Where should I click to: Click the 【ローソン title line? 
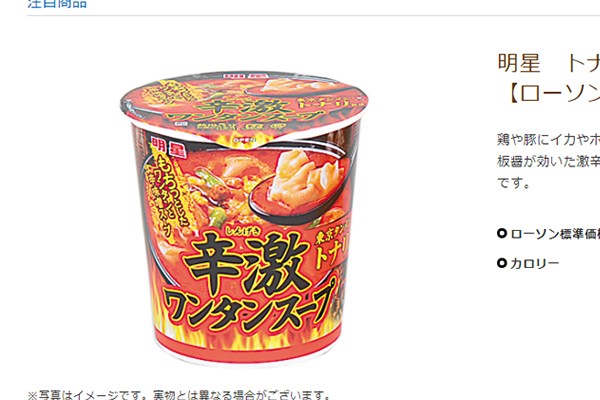coord(554,94)
